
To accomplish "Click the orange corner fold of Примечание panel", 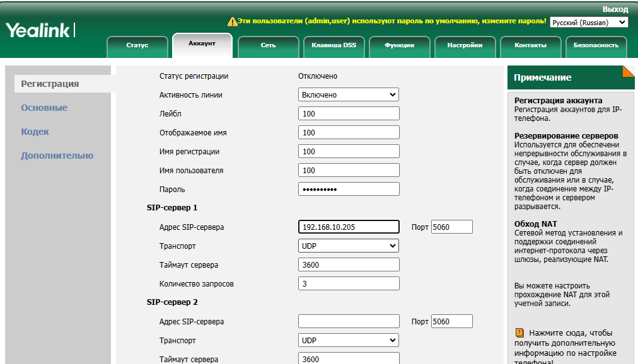I will coord(629,71).
